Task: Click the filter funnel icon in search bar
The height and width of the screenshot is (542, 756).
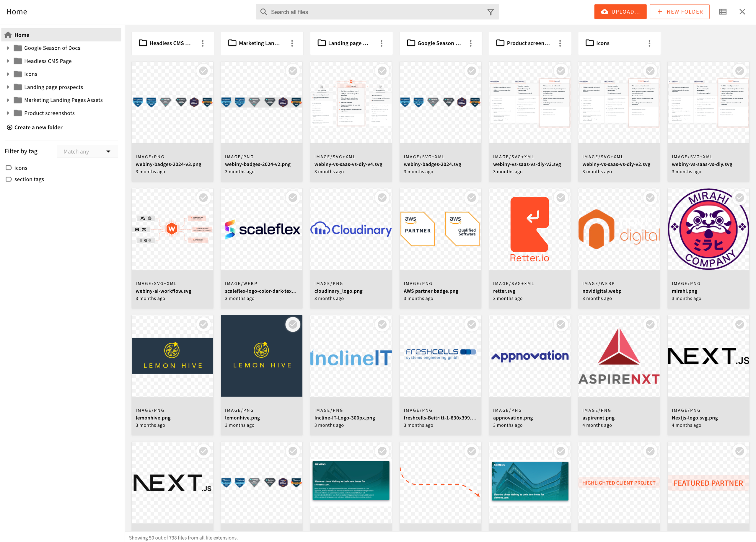Action: 490,12
